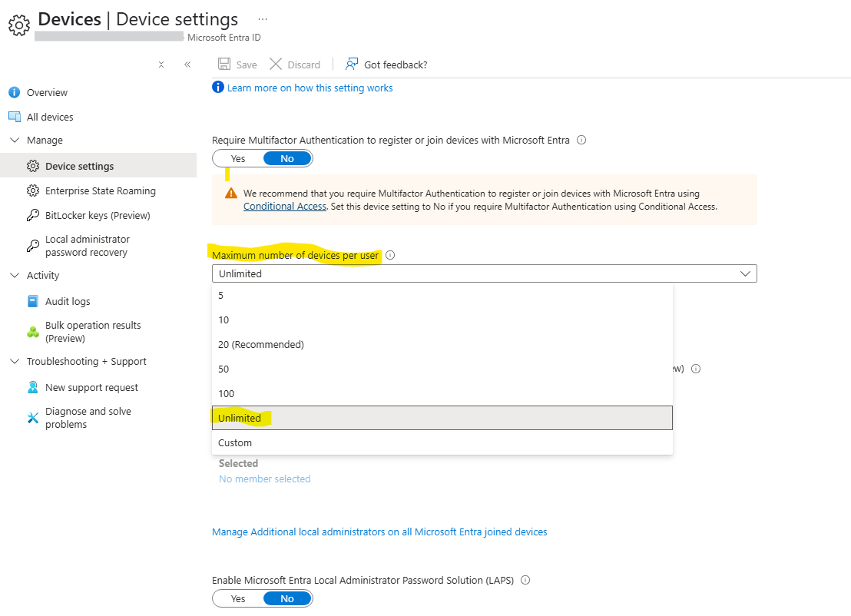Select 100 from the device limit list

[x=442, y=393]
